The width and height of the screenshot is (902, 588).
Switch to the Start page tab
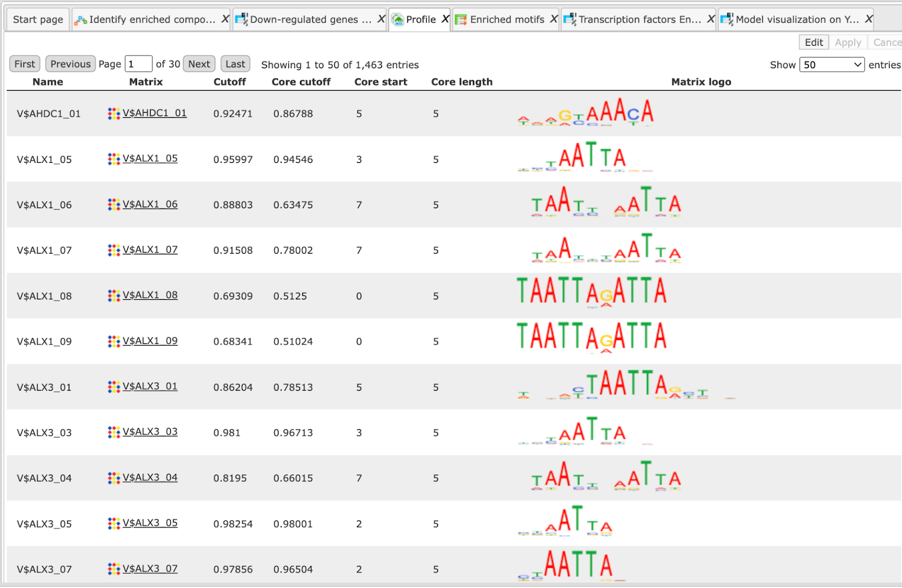pos(38,20)
